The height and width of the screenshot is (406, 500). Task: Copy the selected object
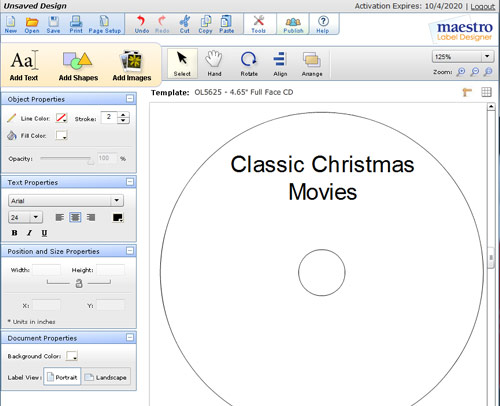point(205,24)
